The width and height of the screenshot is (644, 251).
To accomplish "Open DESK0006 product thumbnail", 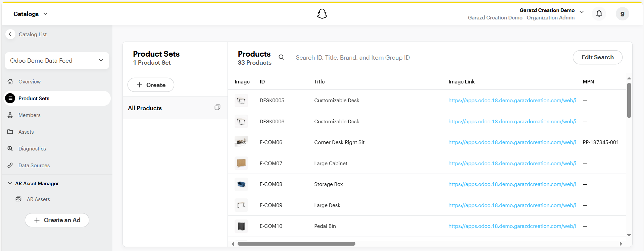I will 241,121.
